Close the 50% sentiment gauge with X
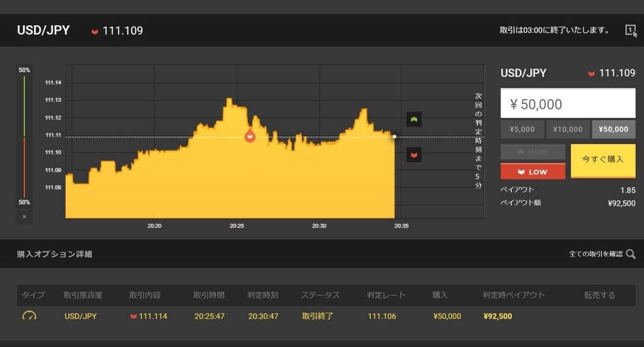Viewport: 644px width, 347px height. tap(25, 217)
